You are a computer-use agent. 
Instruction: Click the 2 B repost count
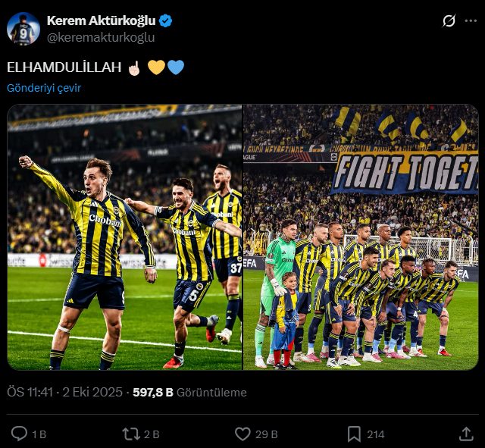(x=152, y=434)
